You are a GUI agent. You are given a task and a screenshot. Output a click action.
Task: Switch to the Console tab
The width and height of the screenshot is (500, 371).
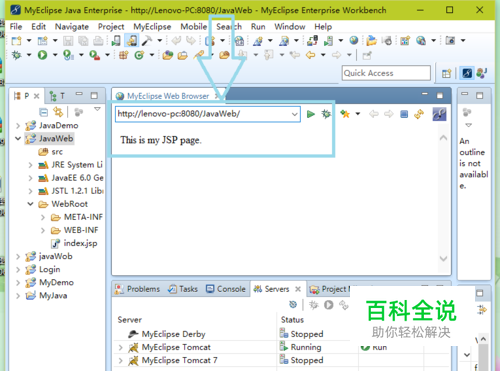click(x=226, y=289)
